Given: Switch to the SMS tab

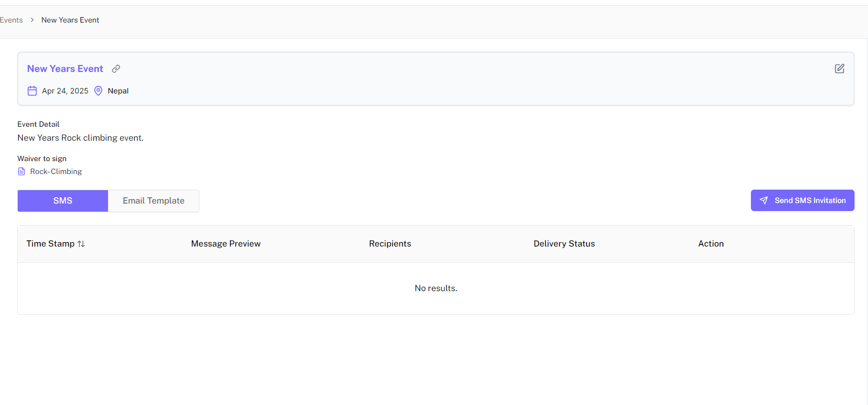Looking at the screenshot, I should coord(63,200).
